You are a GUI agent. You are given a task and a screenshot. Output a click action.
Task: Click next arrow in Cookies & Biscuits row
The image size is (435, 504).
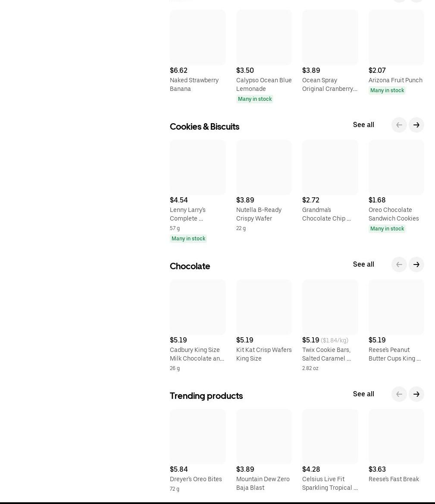point(416,125)
